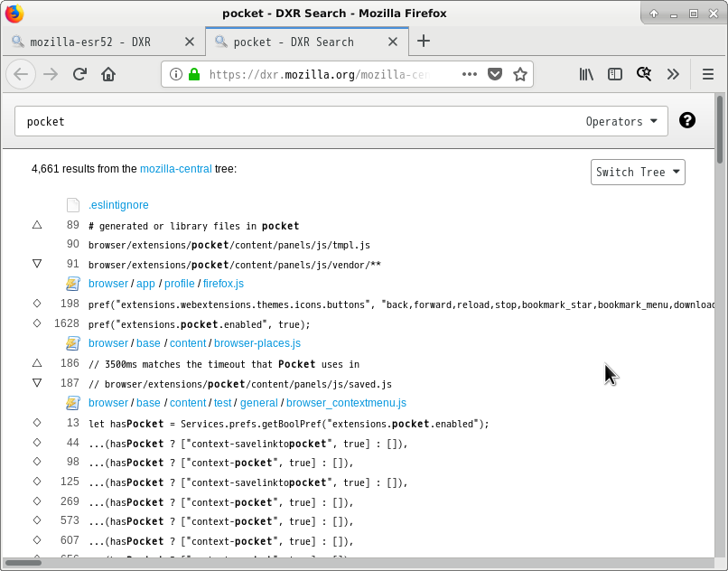Open the browser-places.js link

pyautogui.click(x=257, y=343)
